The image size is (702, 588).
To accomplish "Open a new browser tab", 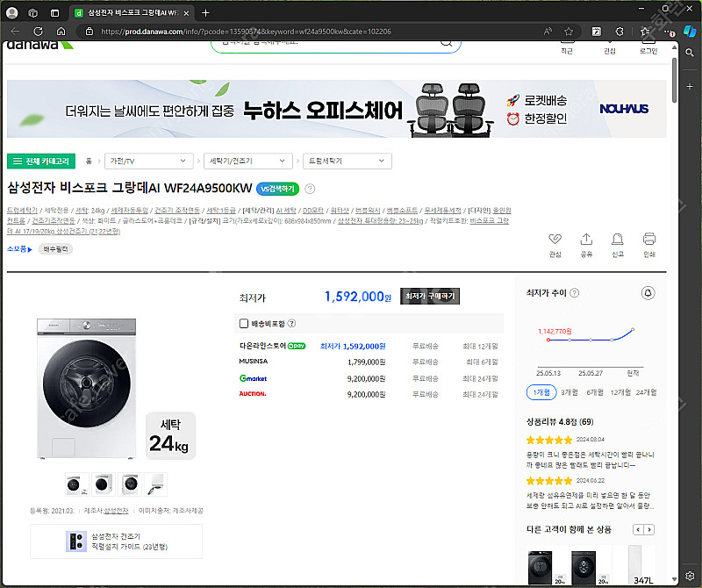I will 205,13.
